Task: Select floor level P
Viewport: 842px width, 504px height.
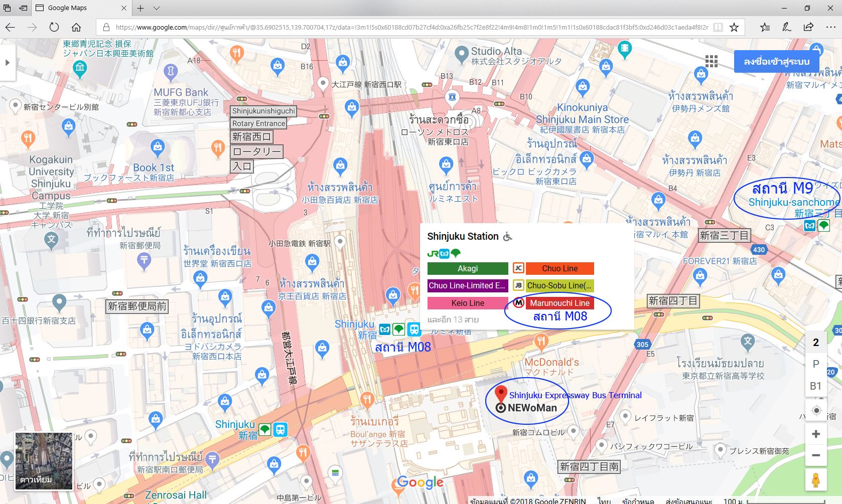Action: click(x=816, y=364)
